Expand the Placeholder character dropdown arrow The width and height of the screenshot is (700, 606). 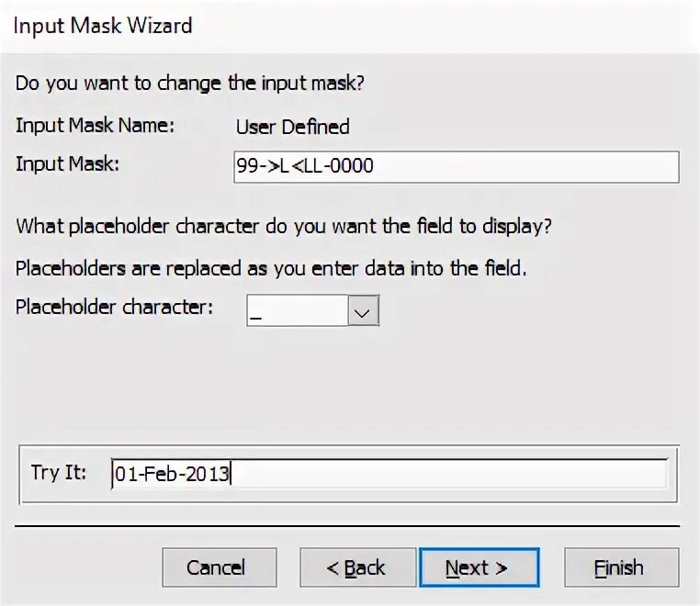click(x=363, y=310)
